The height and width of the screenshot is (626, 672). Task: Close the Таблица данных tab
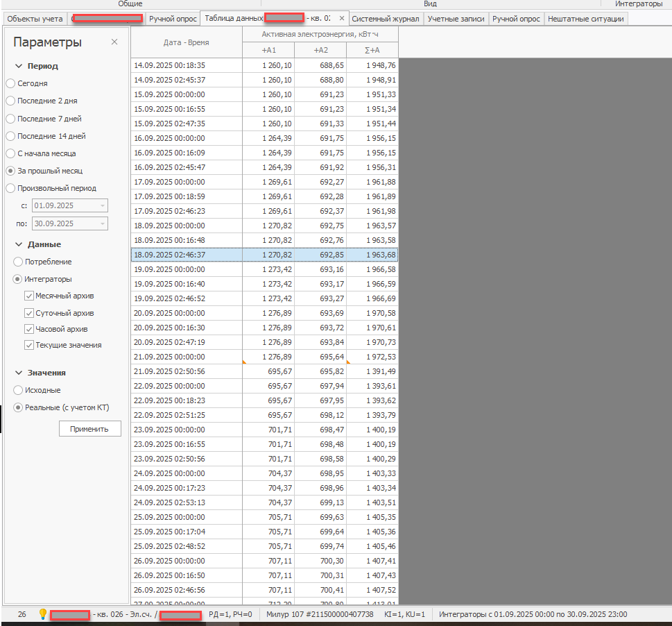pos(341,19)
